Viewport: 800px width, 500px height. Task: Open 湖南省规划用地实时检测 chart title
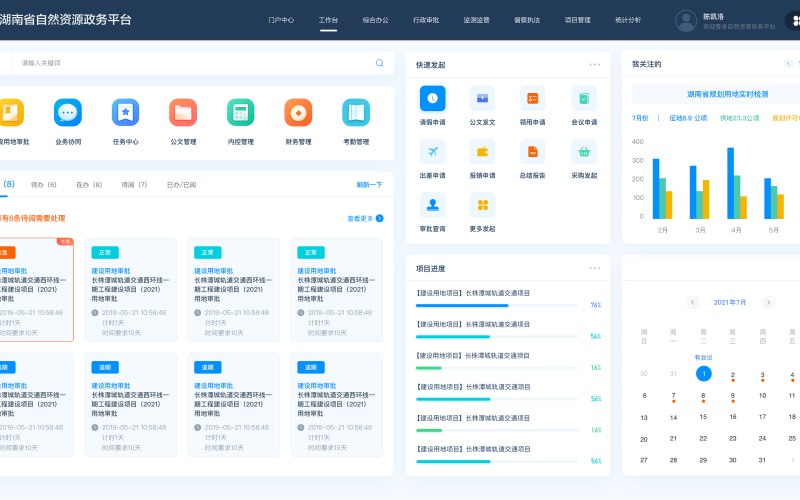point(728,94)
